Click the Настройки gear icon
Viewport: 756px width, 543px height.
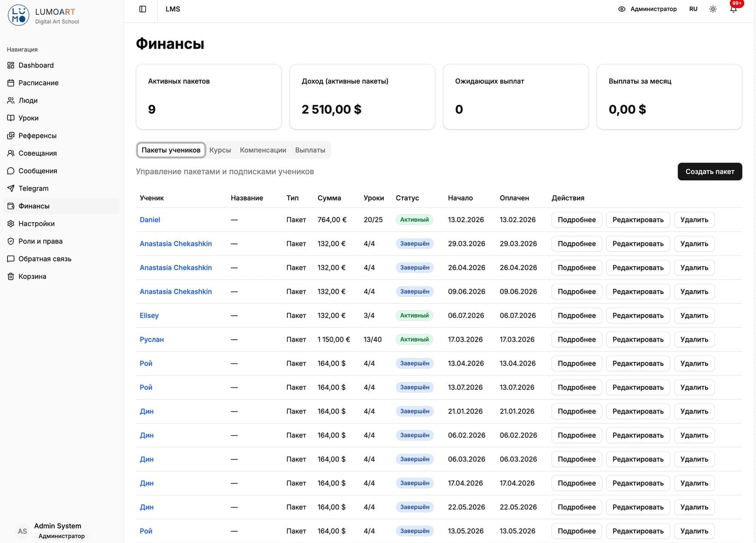click(10, 224)
